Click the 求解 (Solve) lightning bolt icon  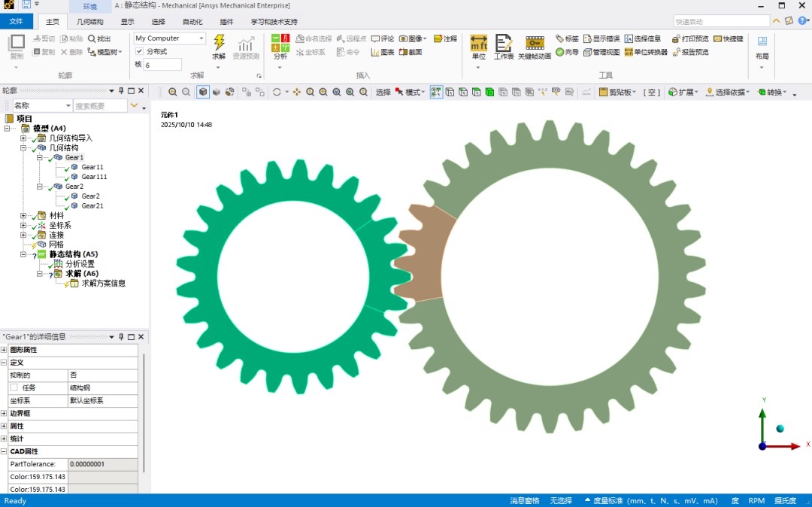219,44
